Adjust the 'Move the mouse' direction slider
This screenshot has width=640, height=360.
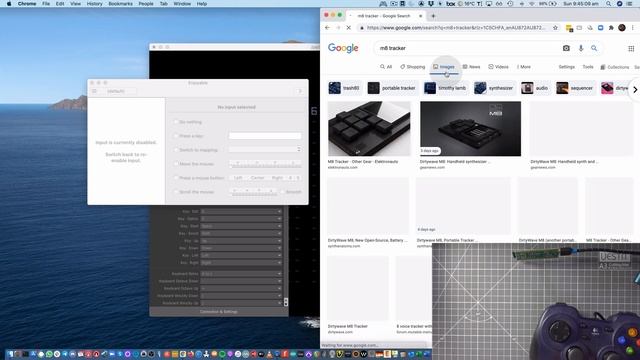coord(265,164)
